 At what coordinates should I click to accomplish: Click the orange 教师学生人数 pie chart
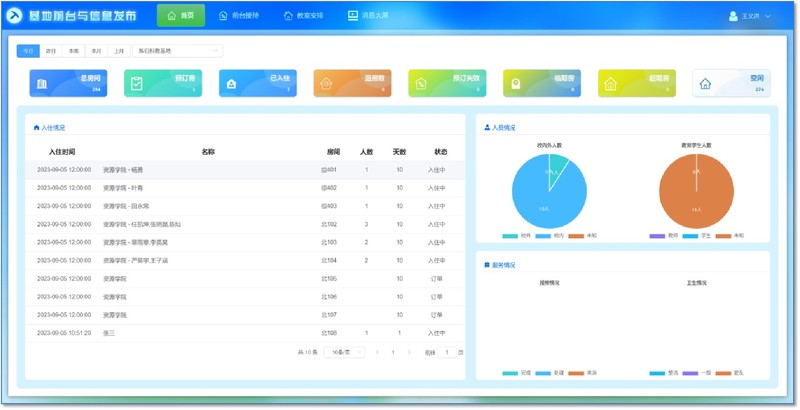click(696, 191)
